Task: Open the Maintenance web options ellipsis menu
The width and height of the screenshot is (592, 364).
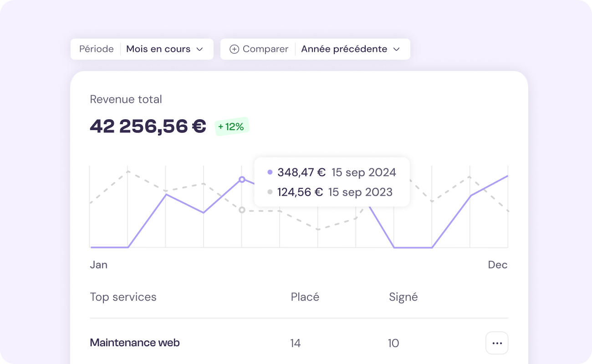Action: coord(497,343)
